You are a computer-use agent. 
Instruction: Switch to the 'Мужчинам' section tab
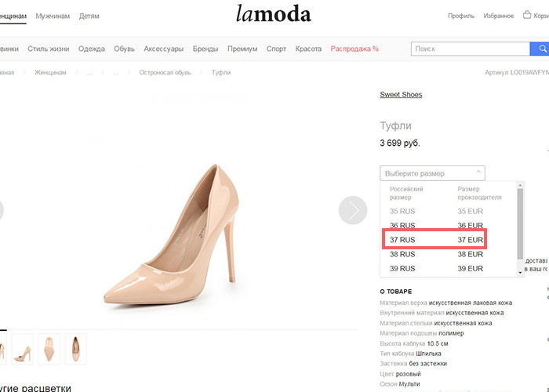[53, 16]
